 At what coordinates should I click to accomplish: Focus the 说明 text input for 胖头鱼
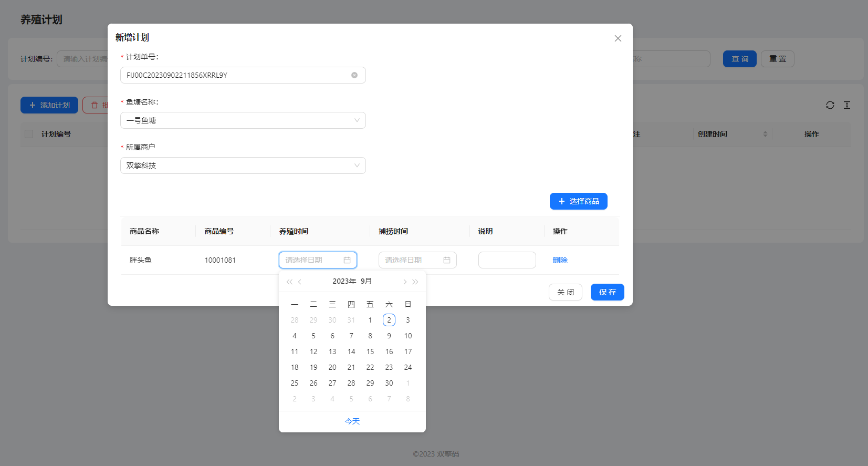click(507, 260)
